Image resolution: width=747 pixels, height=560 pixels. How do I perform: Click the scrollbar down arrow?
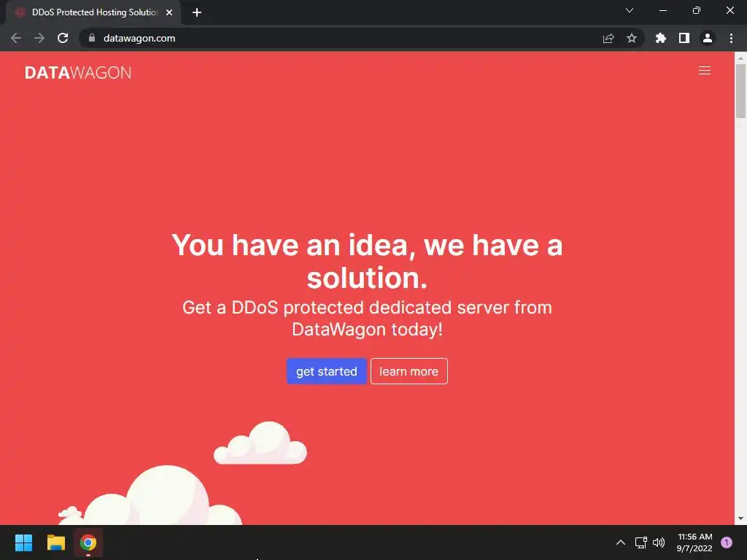[740, 518]
